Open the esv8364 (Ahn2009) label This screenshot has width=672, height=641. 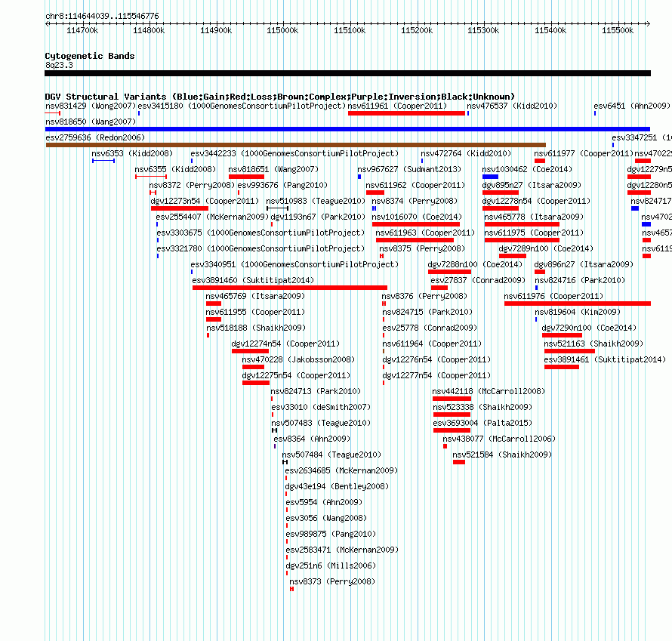(x=312, y=439)
